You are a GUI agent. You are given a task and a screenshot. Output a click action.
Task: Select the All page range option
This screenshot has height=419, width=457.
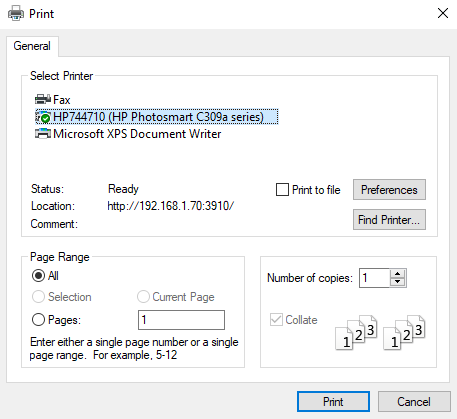click(x=38, y=276)
